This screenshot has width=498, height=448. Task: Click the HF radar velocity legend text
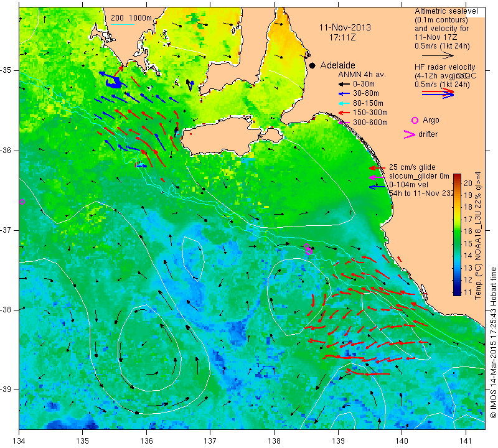tap(444, 67)
